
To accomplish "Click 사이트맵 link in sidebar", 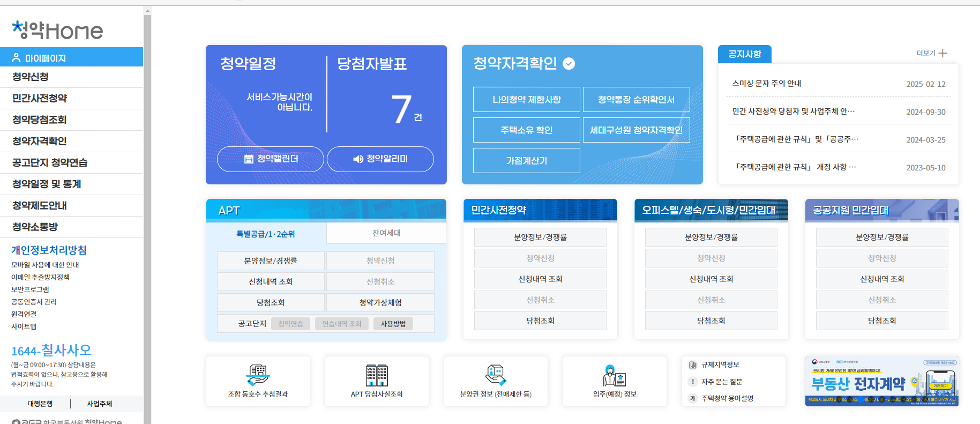I will coord(24,326).
